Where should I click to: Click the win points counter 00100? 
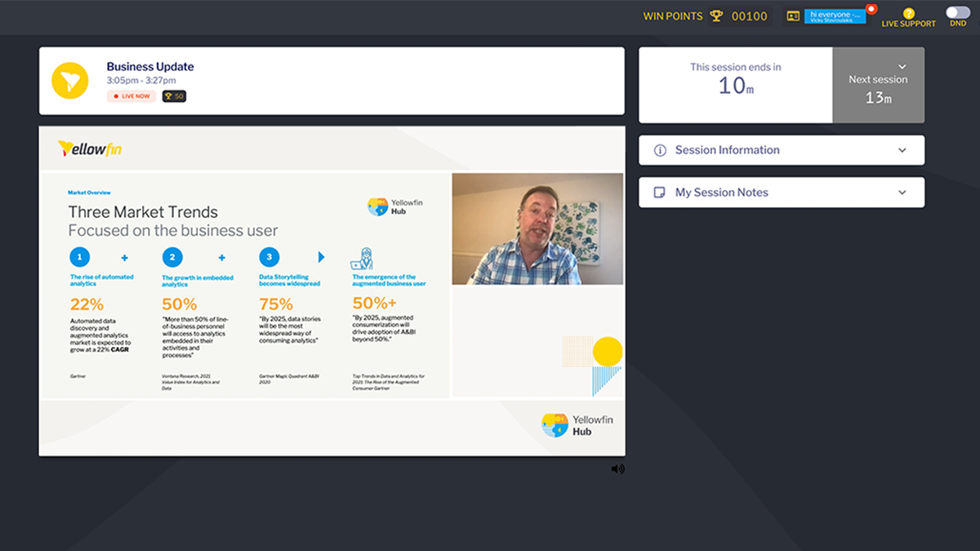coord(750,16)
